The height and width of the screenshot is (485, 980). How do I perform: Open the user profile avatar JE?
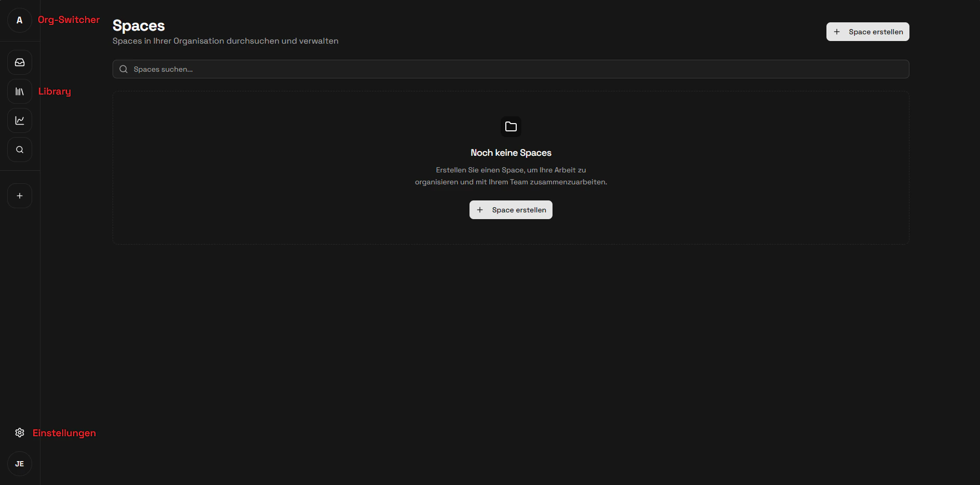[19, 463]
